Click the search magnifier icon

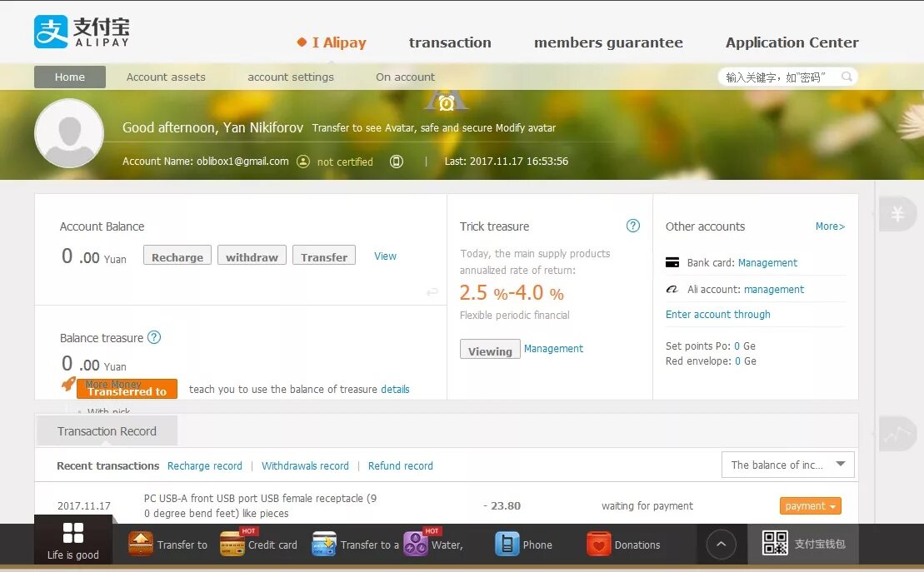pos(847,77)
